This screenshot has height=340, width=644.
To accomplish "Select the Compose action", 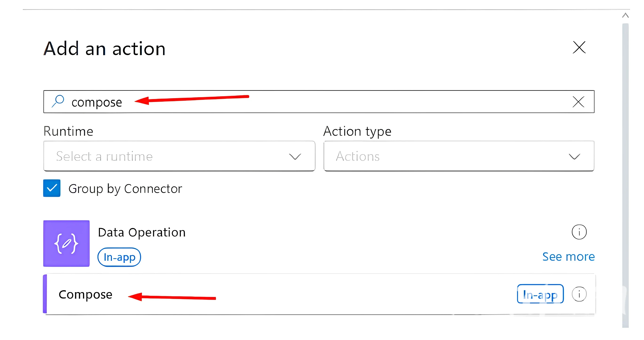I will coord(319,294).
